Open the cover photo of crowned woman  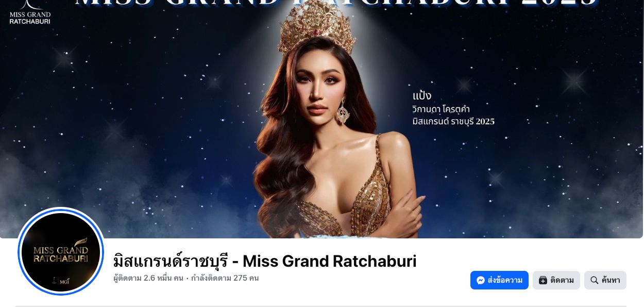pos(322,119)
